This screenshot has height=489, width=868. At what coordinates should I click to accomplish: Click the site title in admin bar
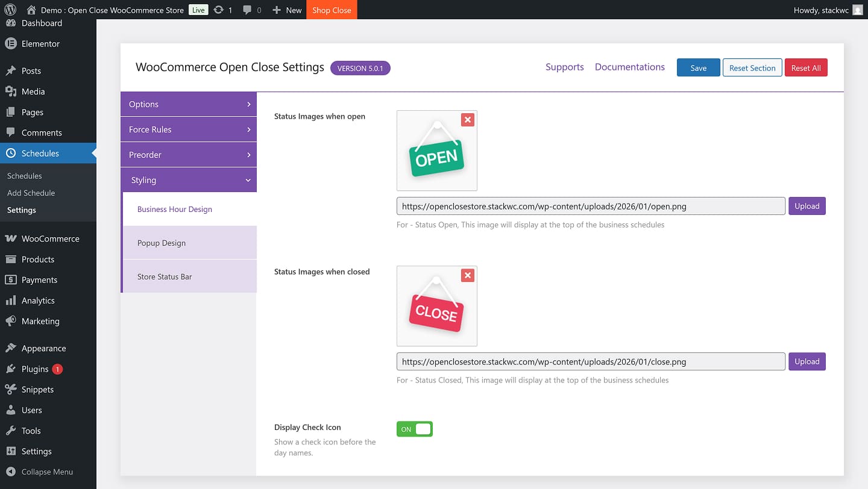[112, 10]
